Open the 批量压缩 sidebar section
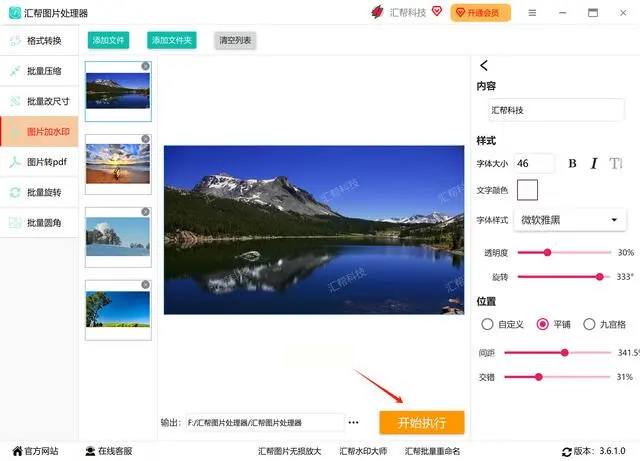 (x=39, y=71)
